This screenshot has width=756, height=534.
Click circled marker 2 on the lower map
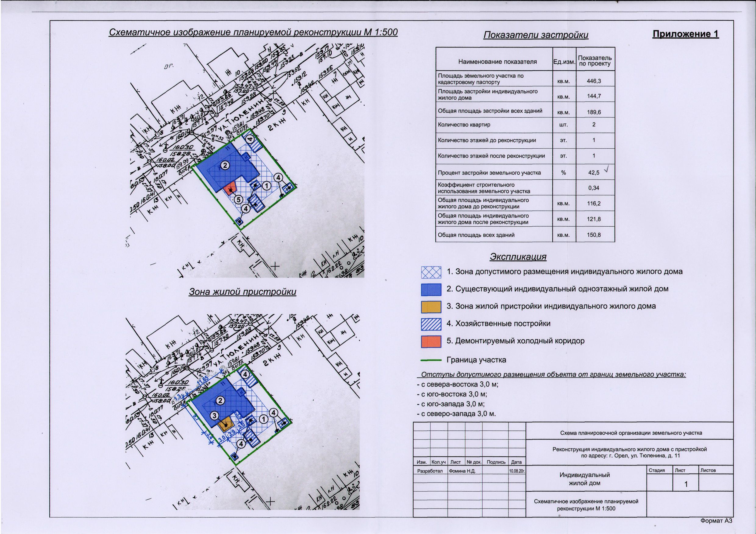click(x=220, y=400)
